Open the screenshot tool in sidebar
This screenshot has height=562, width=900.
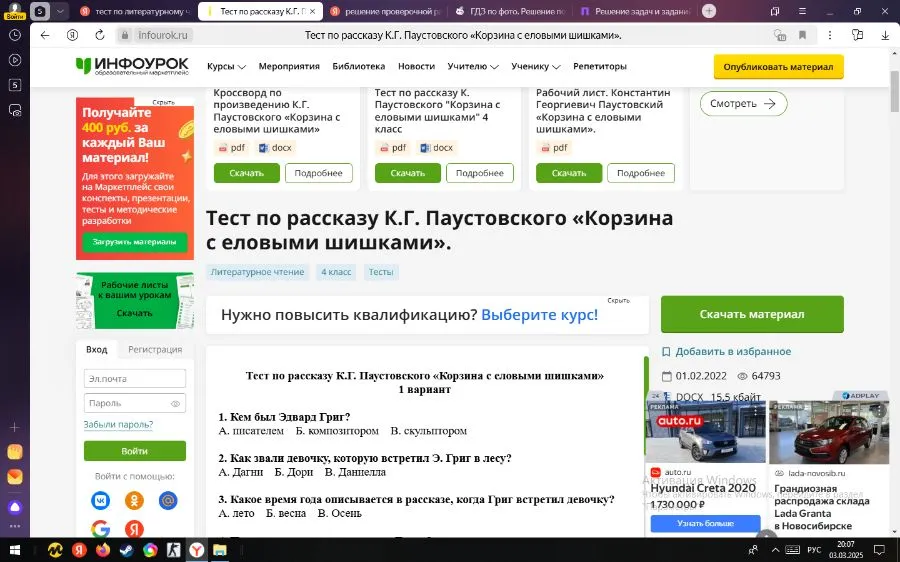pyautogui.click(x=15, y=110)
